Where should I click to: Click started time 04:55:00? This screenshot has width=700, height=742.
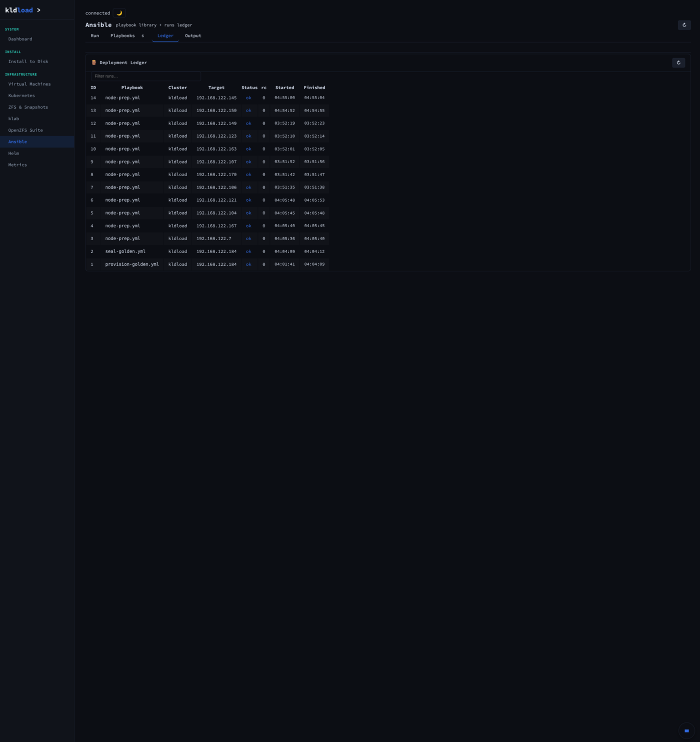coord(284,98)
